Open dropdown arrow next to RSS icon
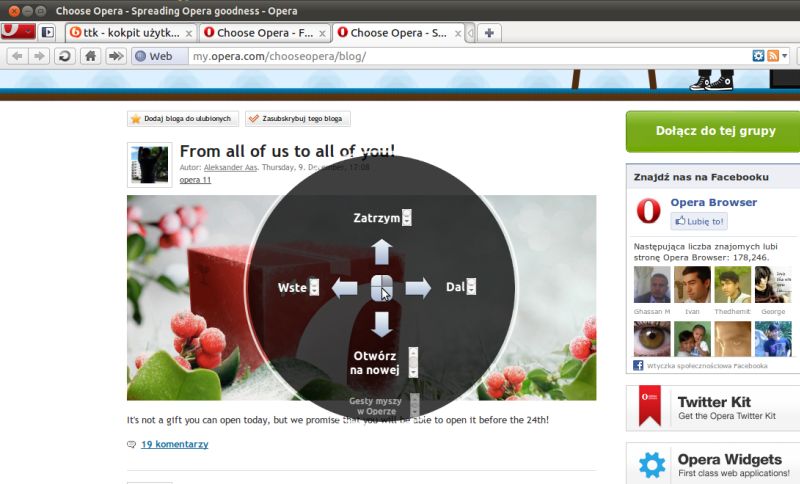Viewport: 800px width, 484px height. pyautogui.click(x=785, y=56)
